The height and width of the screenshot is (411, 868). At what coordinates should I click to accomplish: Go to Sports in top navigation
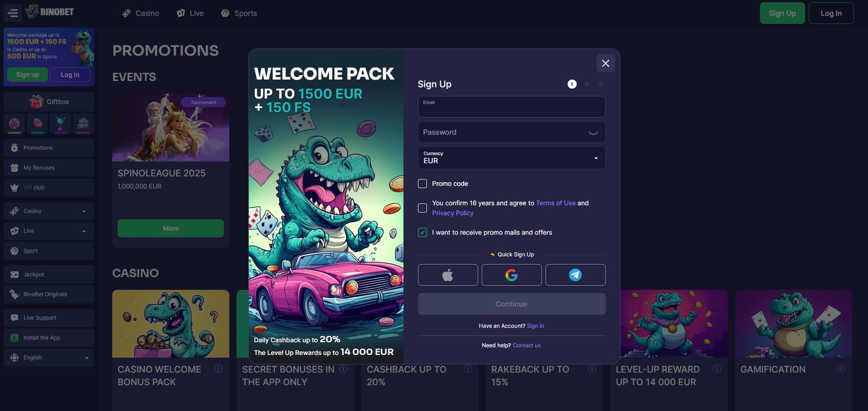tap(239, 13)
